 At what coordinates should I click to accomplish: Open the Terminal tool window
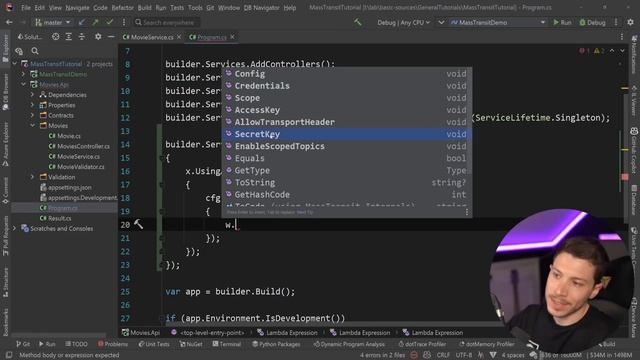click(x=227, y=344)
